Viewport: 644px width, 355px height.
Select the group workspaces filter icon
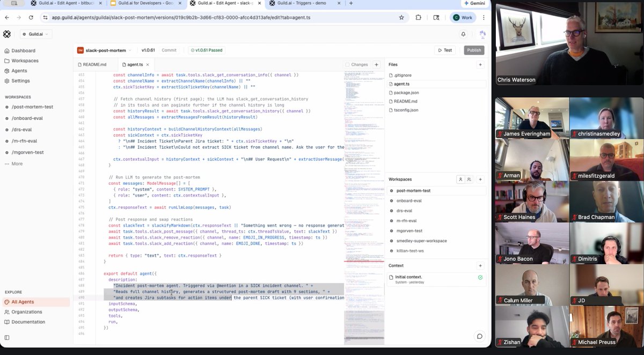469,179
